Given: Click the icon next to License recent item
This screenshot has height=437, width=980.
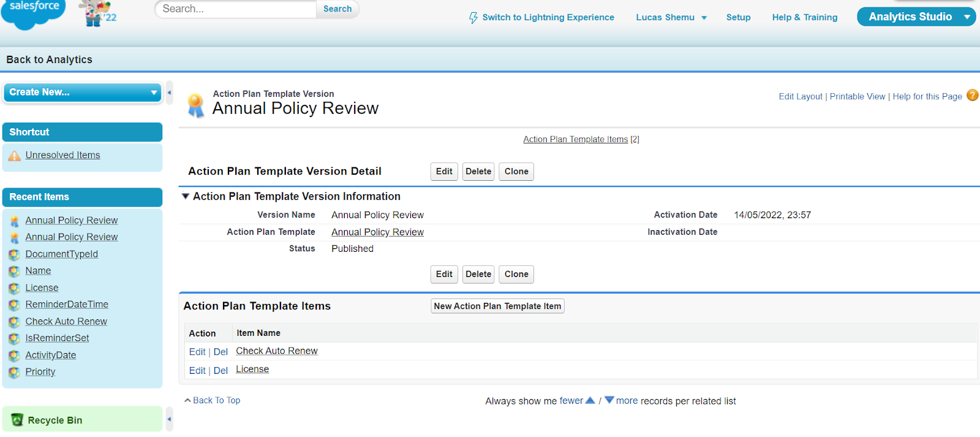Looking at the screenshot, I should [x=15, y=288].
